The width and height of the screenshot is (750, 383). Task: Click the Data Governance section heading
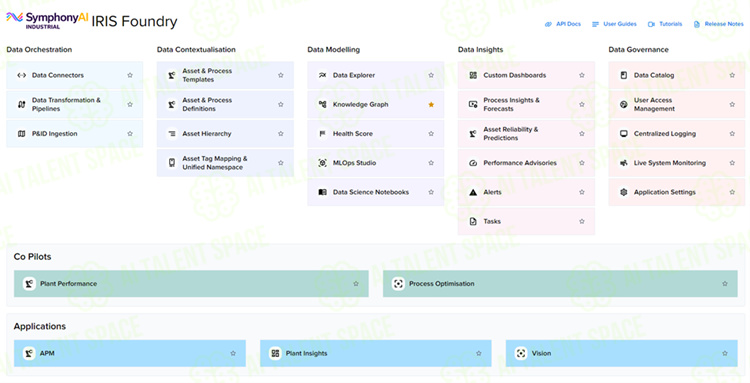(x=638, y=50)
